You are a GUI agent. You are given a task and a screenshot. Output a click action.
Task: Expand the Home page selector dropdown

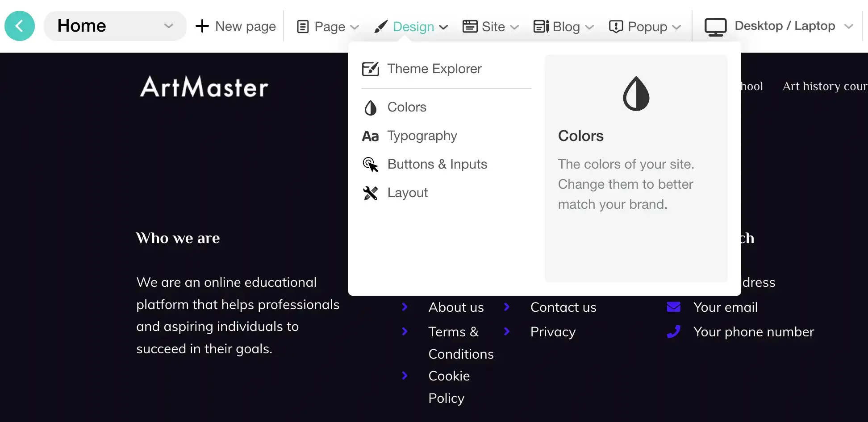pyautogui.click(x=115, y=26)
